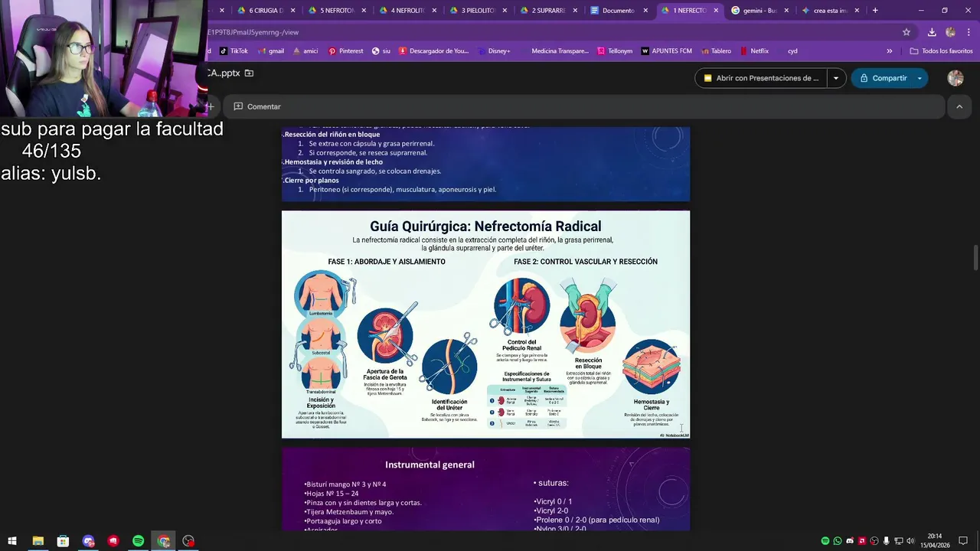Open the Tablero bookmark
980x551 pixels.
click(715, 51)
